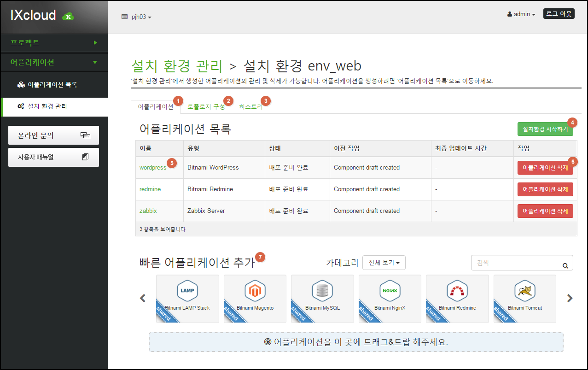Open the 전체 보기 category dropdown

384,263
